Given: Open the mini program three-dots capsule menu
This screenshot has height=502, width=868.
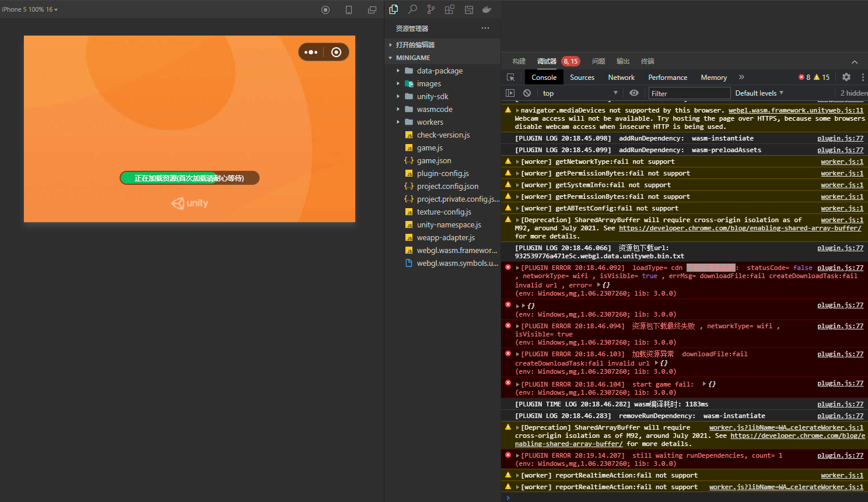Looking at the screenshot, I should tap(311, 52).
